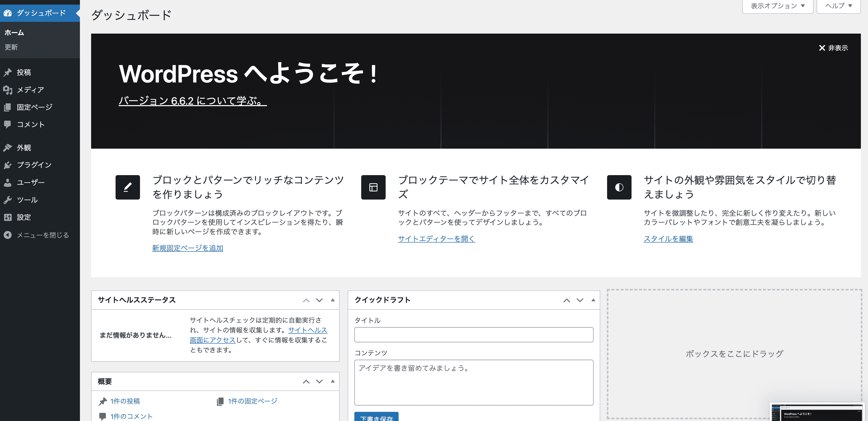This screenshot has height=421, width=868.
Task: Move サイトヘルスステータス box up
Action: coord(306,300)
